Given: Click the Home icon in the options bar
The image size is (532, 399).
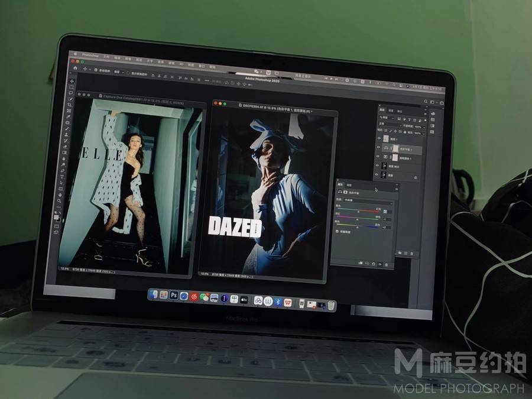Looking at the screenshot, I should coord(75,68).
